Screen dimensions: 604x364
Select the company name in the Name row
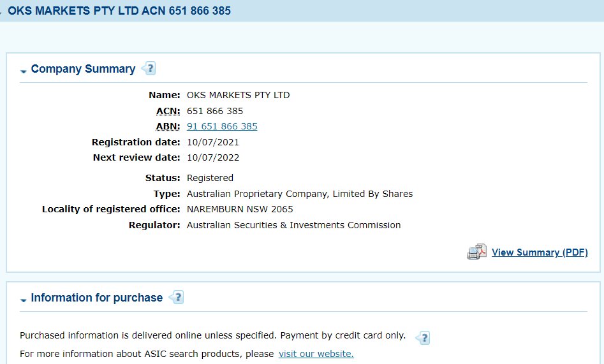click(x=238, y=95)
